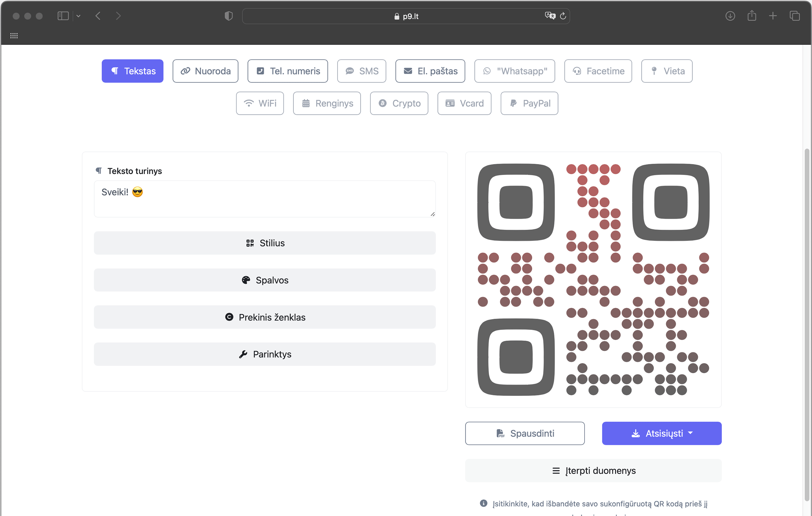
Task: Click the SMS chat bubble icon
Action: click(x=350, y=71)
